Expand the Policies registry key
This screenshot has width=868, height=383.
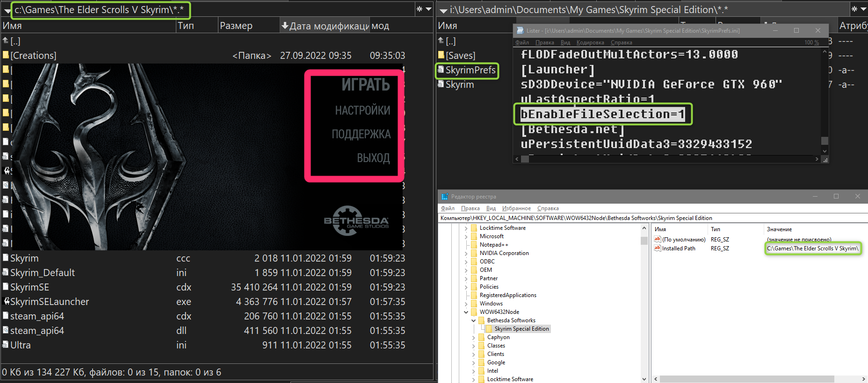click(466, 287)
